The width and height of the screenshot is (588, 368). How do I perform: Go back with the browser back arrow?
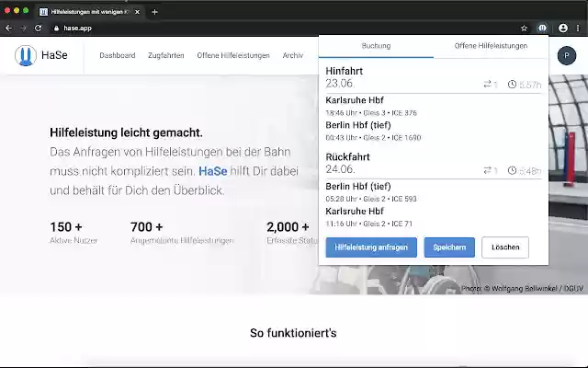point(8,29)
